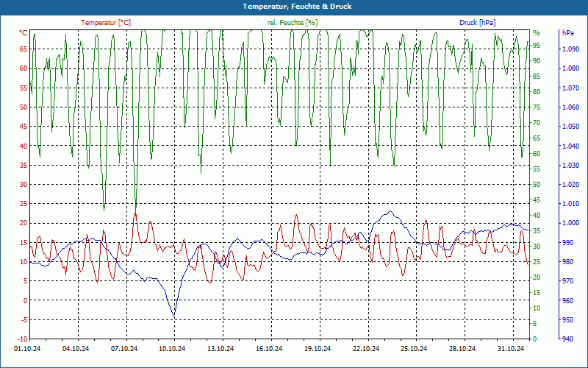Click the date label '25.10.24'
The width and height of the screenshot is (588, 368).
pos(414,348)
